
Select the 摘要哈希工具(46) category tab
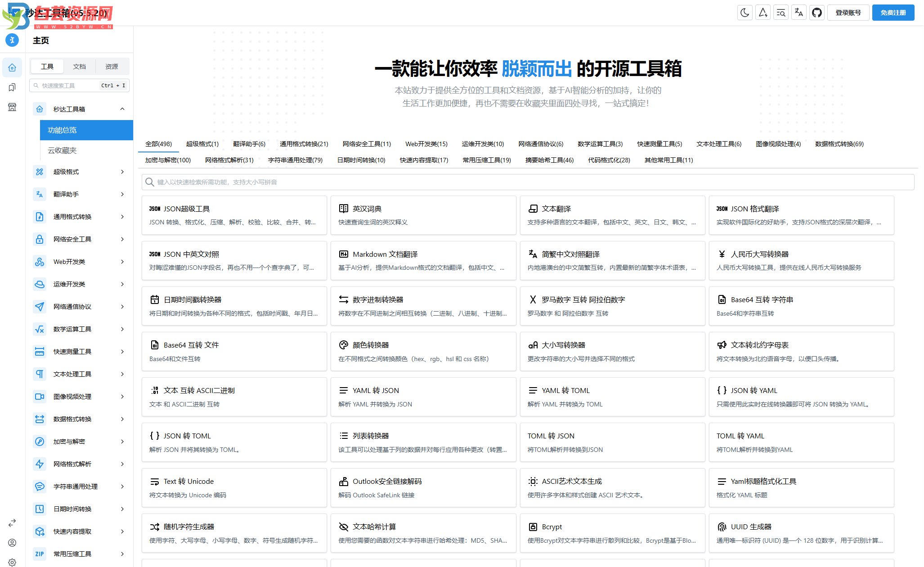[x=549, y=160]
